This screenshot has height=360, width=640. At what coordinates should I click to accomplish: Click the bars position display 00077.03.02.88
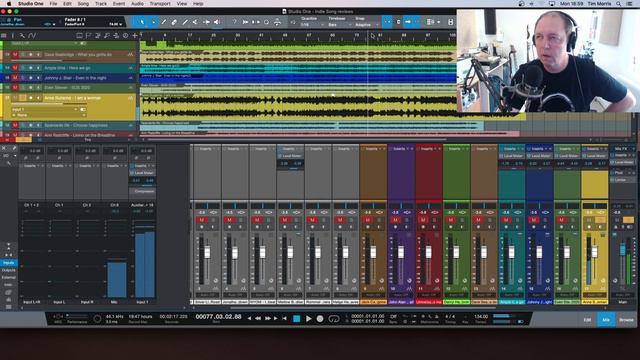click(x=218, y=317)
